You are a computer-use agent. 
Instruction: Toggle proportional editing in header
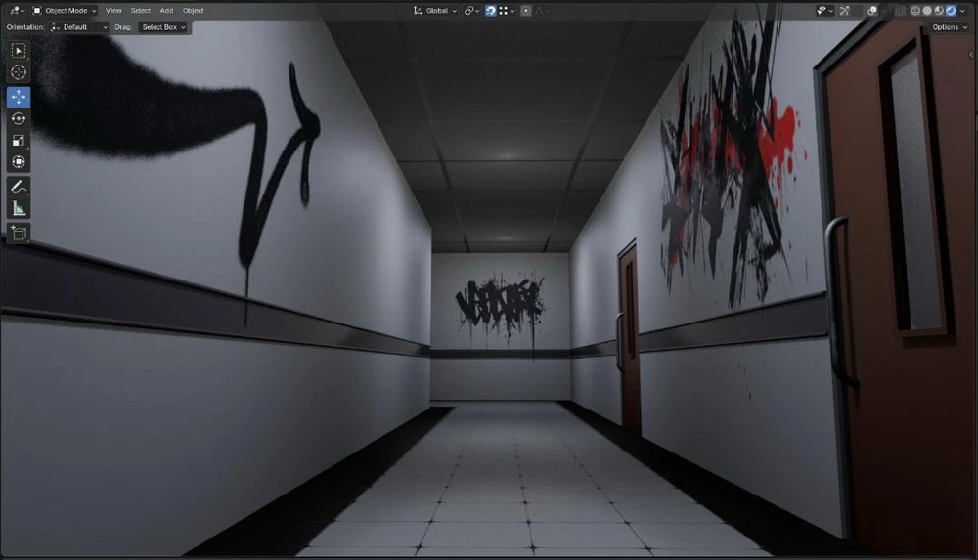526,10
